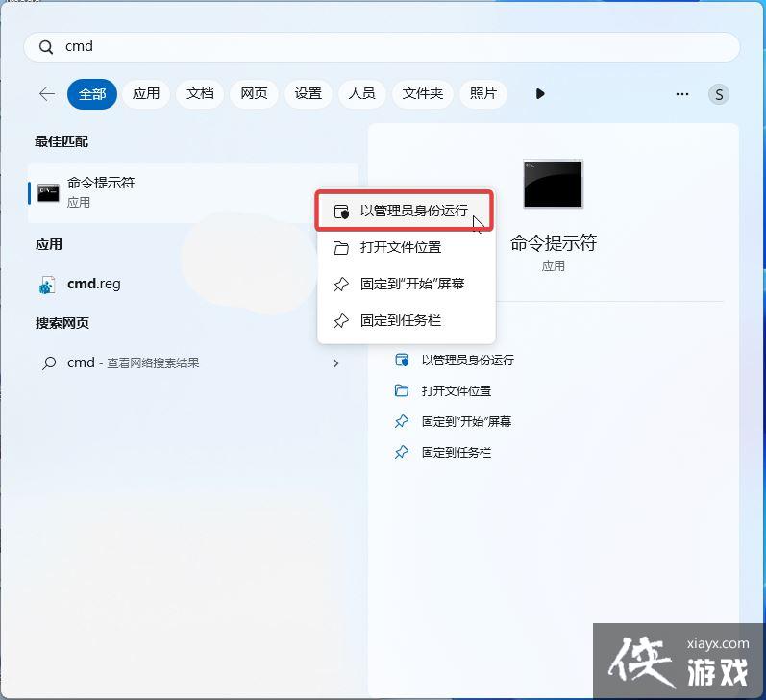Click the search magnifier icon

pyautogui.click(x=46, y=47)
